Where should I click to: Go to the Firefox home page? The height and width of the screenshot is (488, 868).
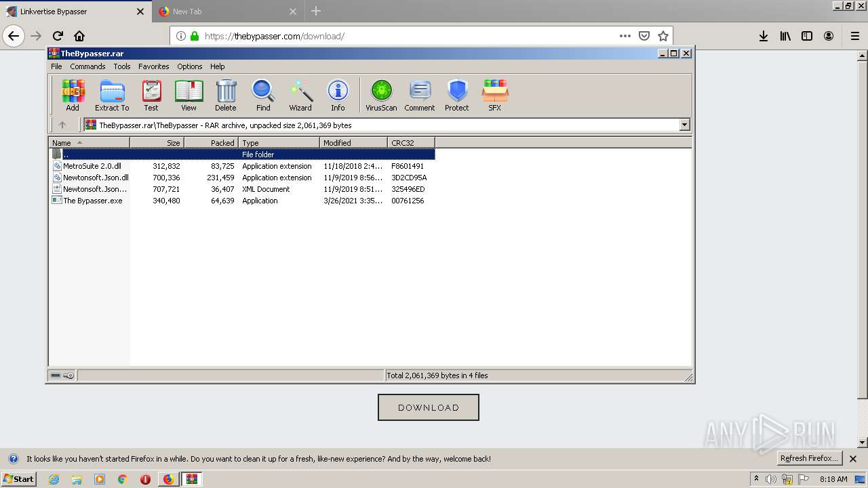pyautogui.click(x=79, y=36)
